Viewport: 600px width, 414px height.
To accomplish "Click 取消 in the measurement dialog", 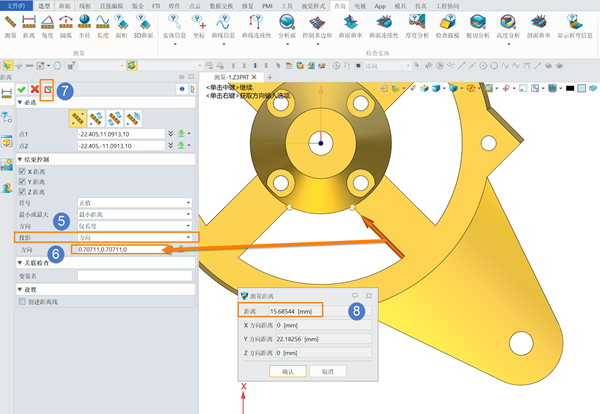I will (328, 372).
